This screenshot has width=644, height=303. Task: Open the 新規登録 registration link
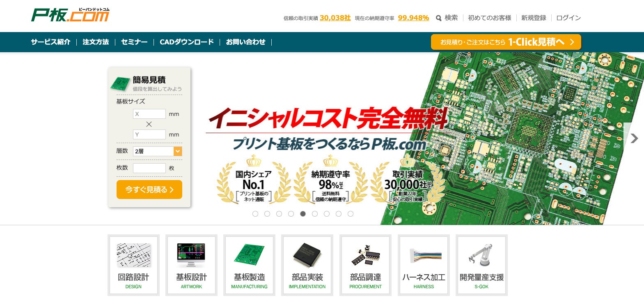534,18
